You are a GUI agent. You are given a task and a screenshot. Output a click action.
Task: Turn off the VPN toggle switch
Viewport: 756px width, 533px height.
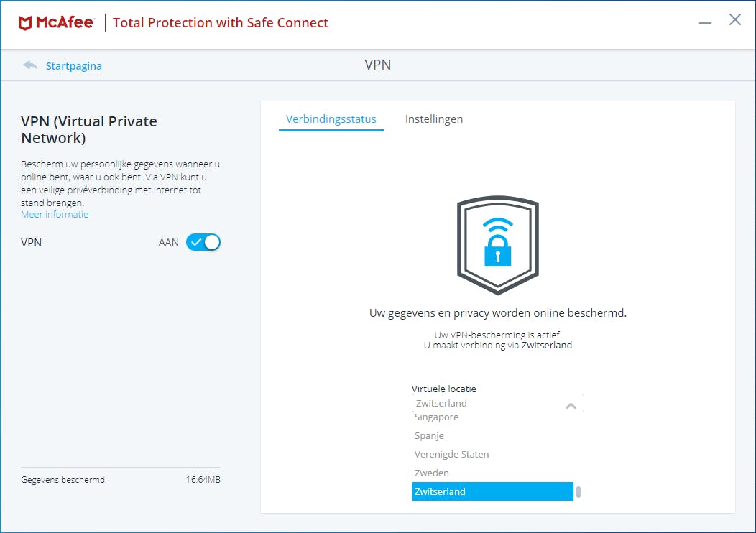pos(203,243)
